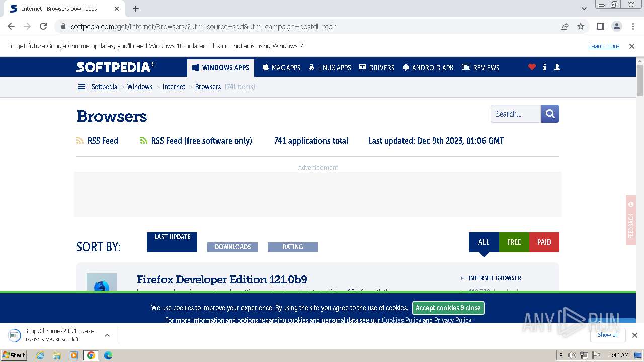
Task: Click the 1:46 AM taskbar clock
Action: point(618,355)
